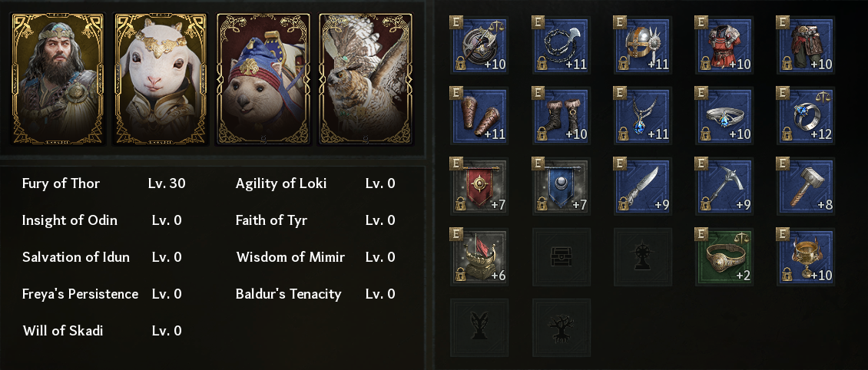Click the red banner item slot
This screenshot has height=370, width=868.
tap(479, 186)
